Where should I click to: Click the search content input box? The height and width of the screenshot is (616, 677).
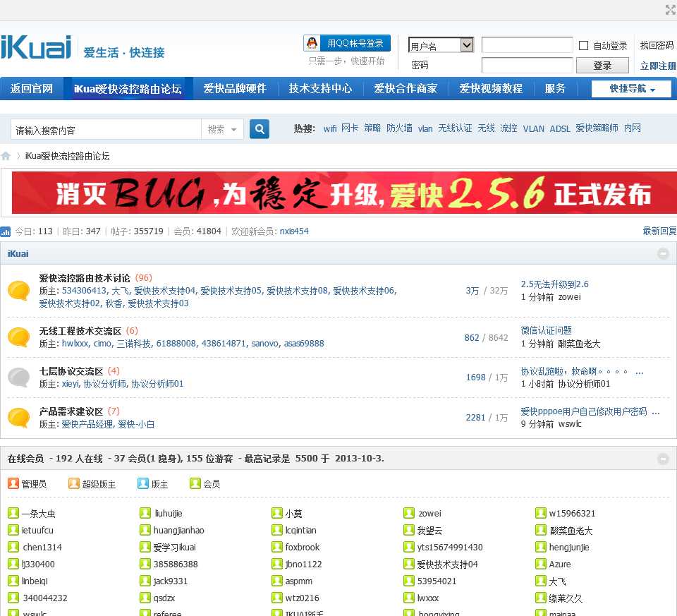[x=106, y=130]
